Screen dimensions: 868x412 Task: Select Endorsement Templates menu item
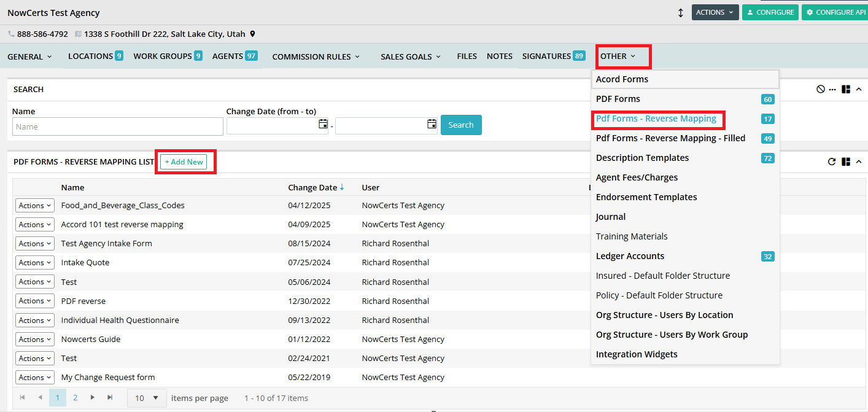(x=685, y=197)
